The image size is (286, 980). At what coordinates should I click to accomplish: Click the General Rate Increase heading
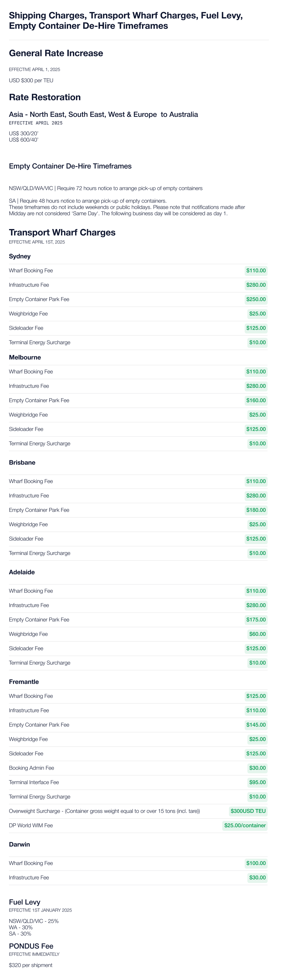(x=56, y=53)
